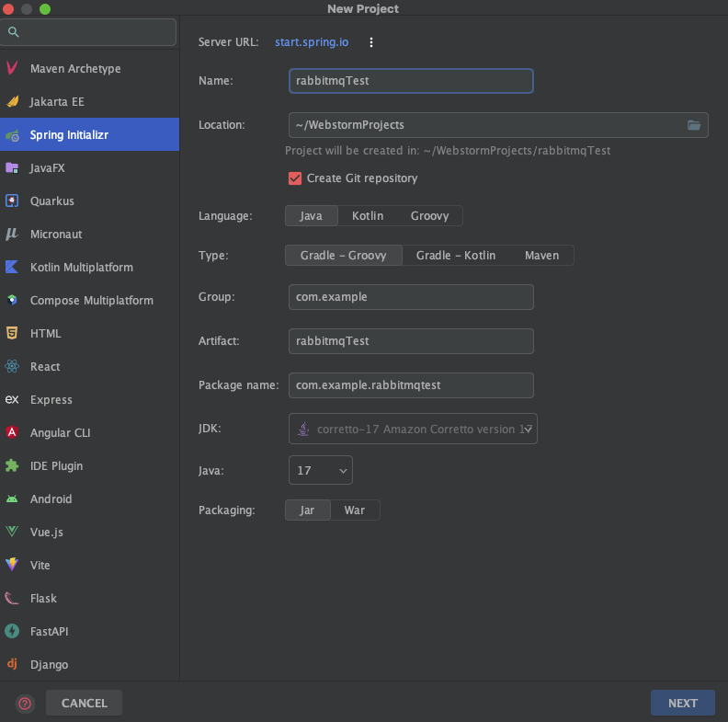Click the Vite icon
Screen dimensions: 728x722
click(12, 565)
